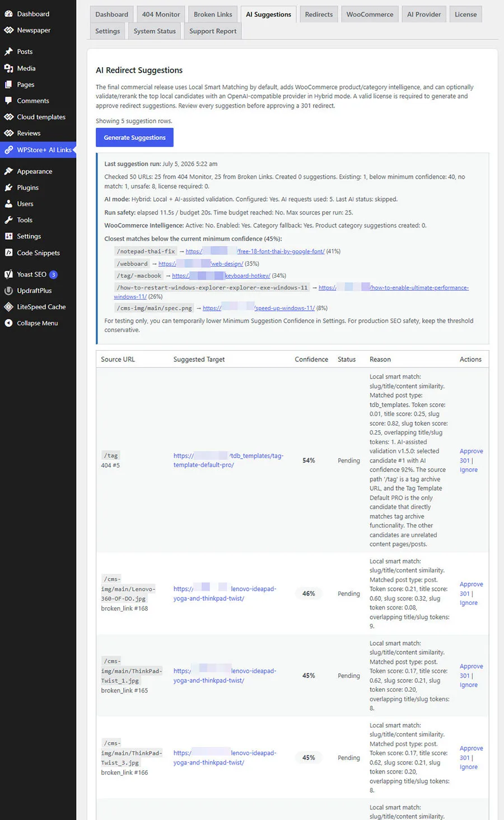Click the Cloud templates icon
Screen dimensions: 504x820
(x=8, y=117)
